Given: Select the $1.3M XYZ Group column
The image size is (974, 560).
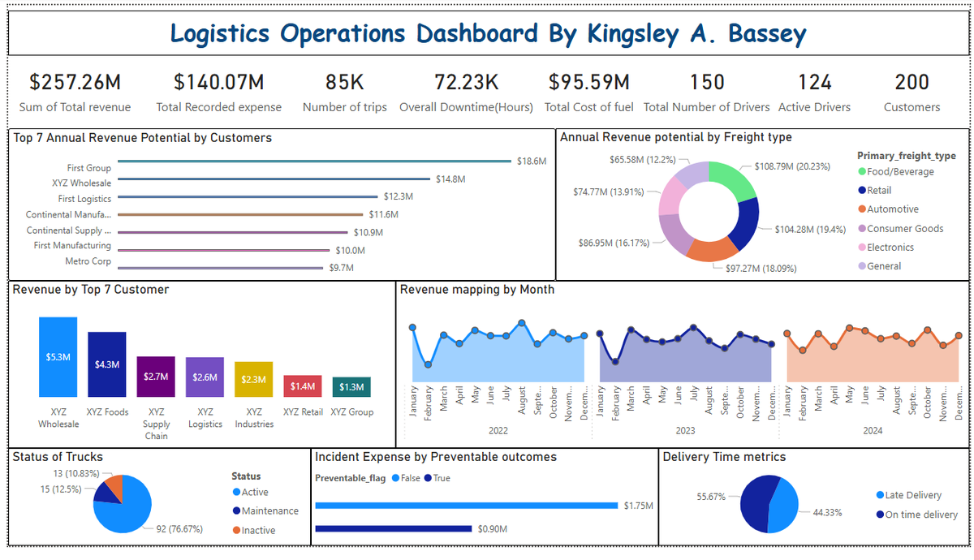Looking at the screenshot, I should 351,387.
